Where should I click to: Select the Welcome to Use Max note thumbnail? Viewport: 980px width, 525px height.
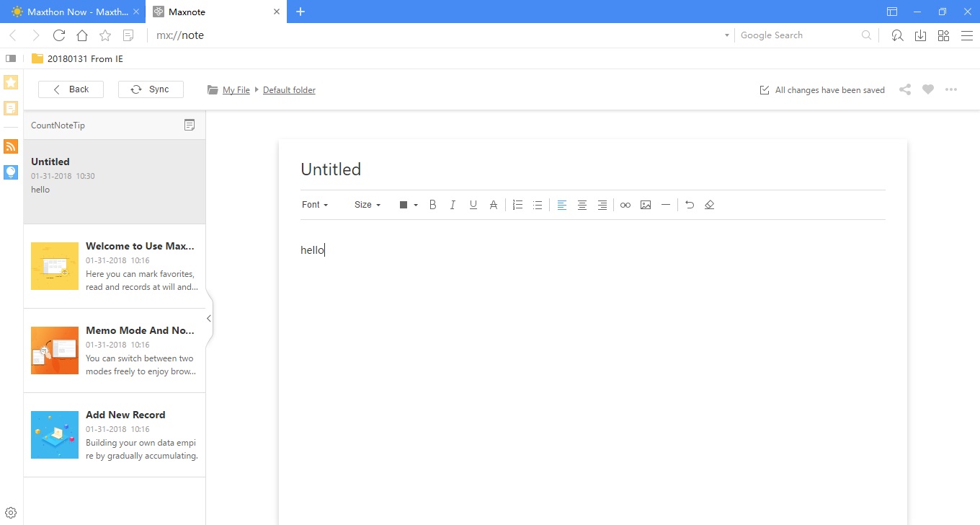tap(54, 265)
